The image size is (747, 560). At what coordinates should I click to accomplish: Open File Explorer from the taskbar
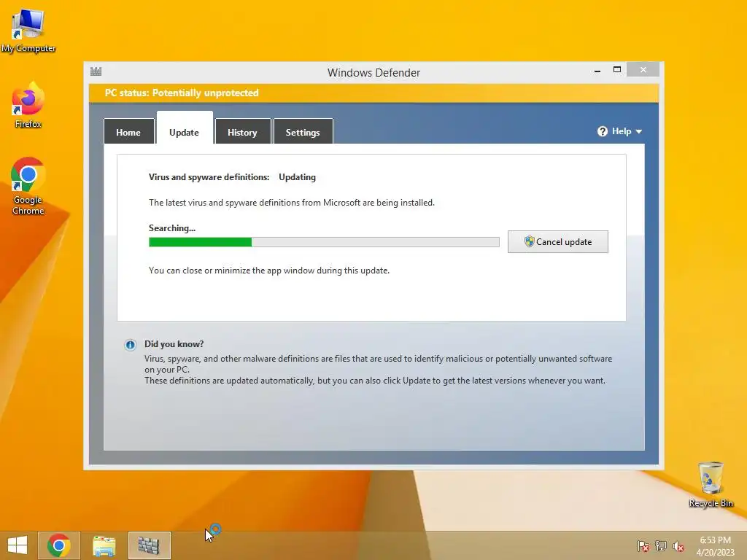point(104,545)
